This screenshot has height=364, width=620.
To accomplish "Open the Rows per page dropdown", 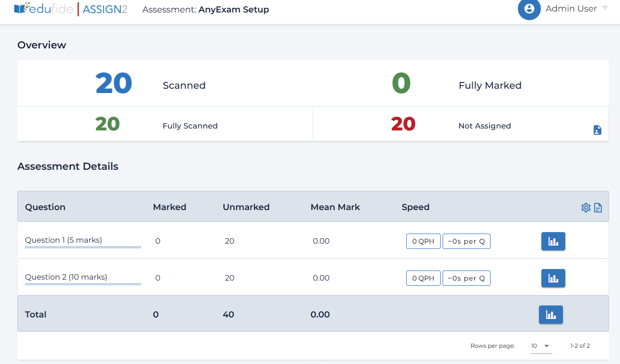I will 541,346.
